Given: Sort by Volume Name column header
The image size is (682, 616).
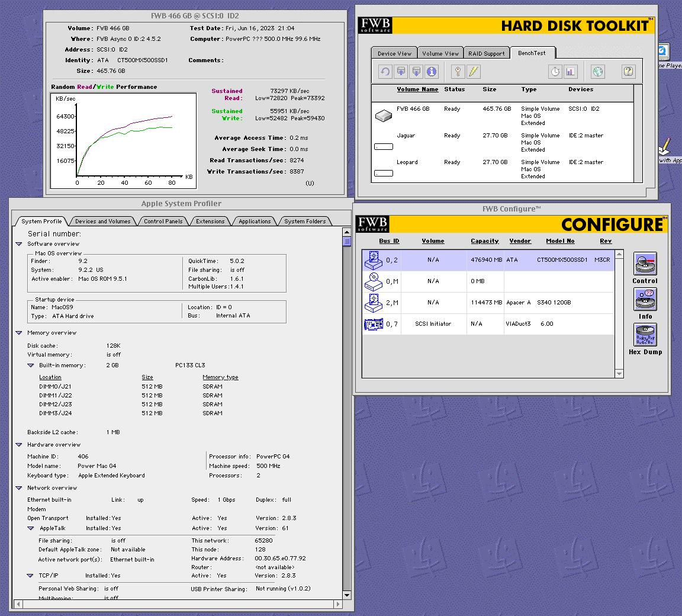Looking at the screenshot, I should [x=417, y=89].
